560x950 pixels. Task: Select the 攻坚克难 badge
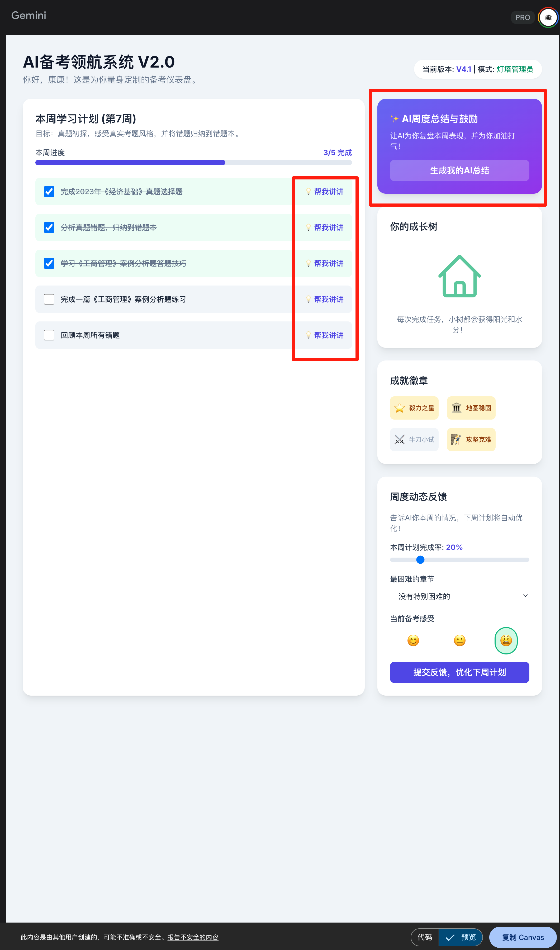(x=471, y=440)
